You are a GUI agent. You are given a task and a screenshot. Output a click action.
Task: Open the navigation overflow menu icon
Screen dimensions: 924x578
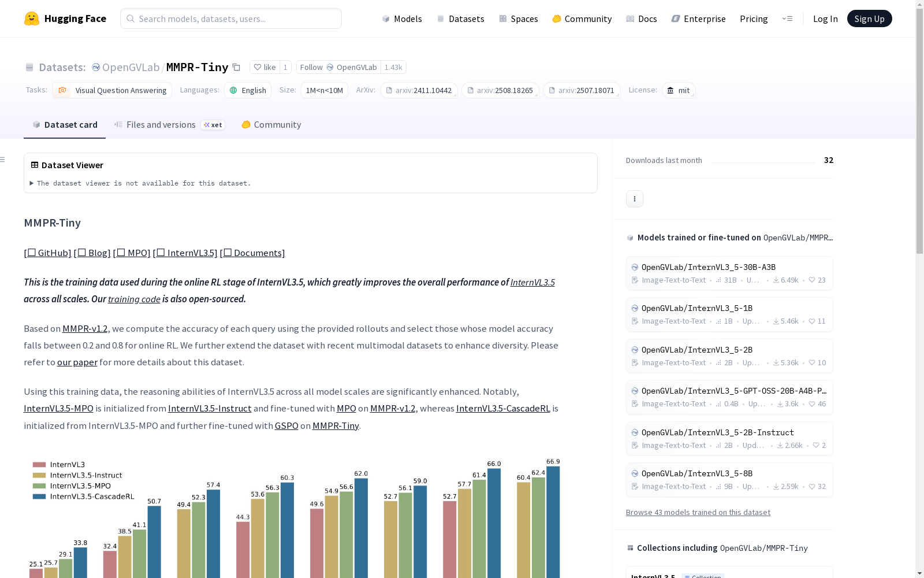click(x=787, y=18)
